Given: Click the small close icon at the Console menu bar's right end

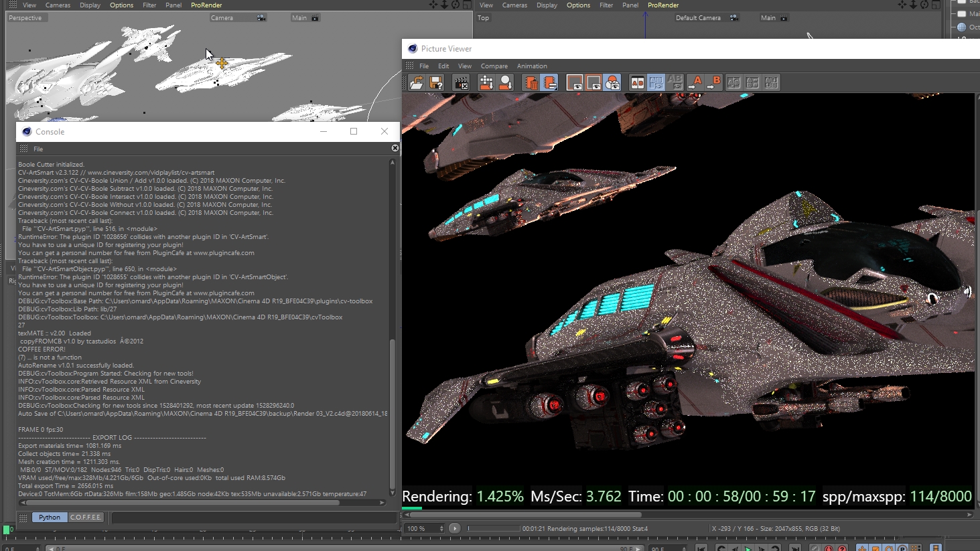Looking at the screenshot, I should click(395, 148).
